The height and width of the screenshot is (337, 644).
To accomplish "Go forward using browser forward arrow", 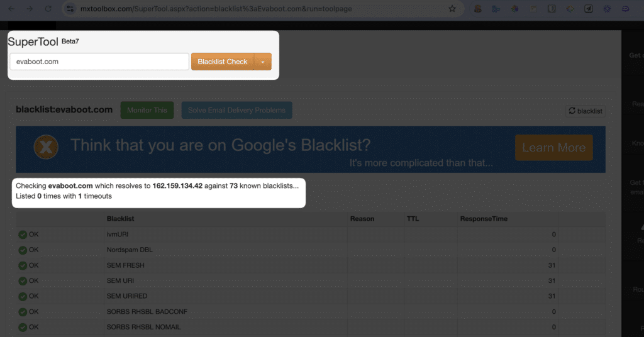I will click(x=30, y=9).
